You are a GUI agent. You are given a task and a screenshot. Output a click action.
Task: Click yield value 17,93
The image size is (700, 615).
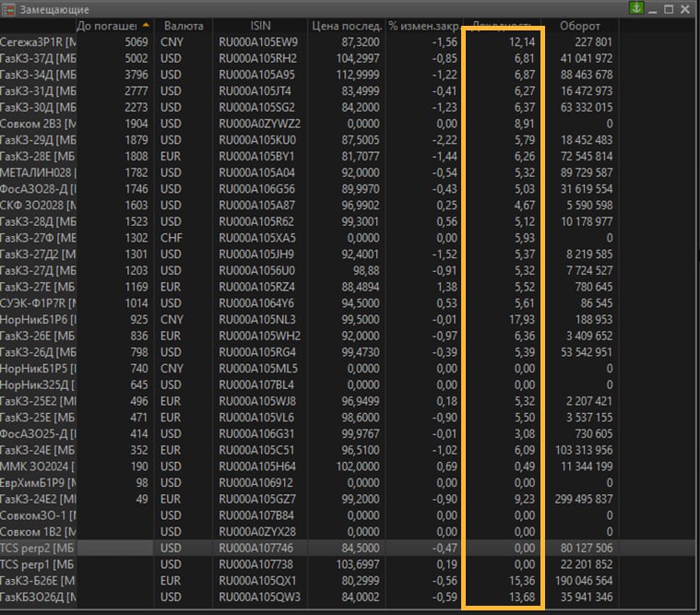(x=521, y=320)
